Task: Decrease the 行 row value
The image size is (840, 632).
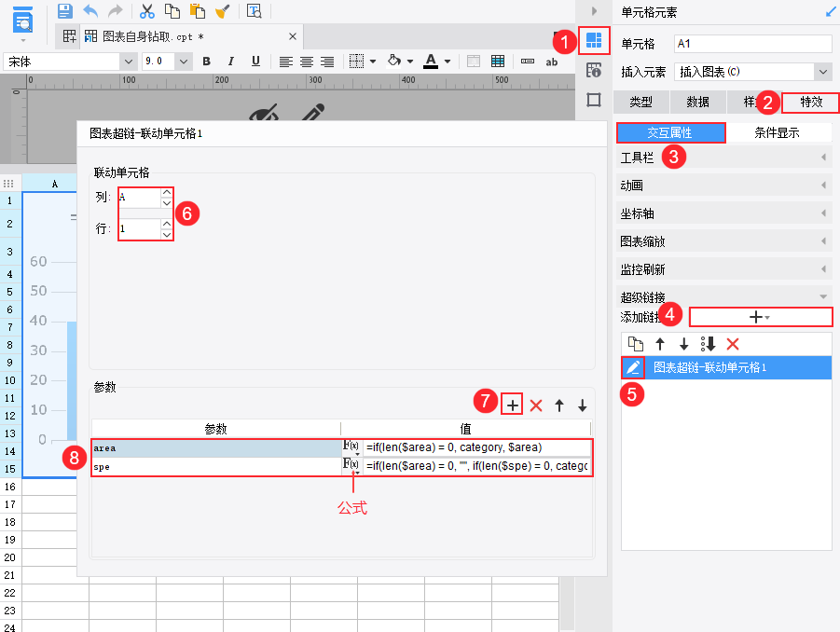Action: tap(167, 235)
